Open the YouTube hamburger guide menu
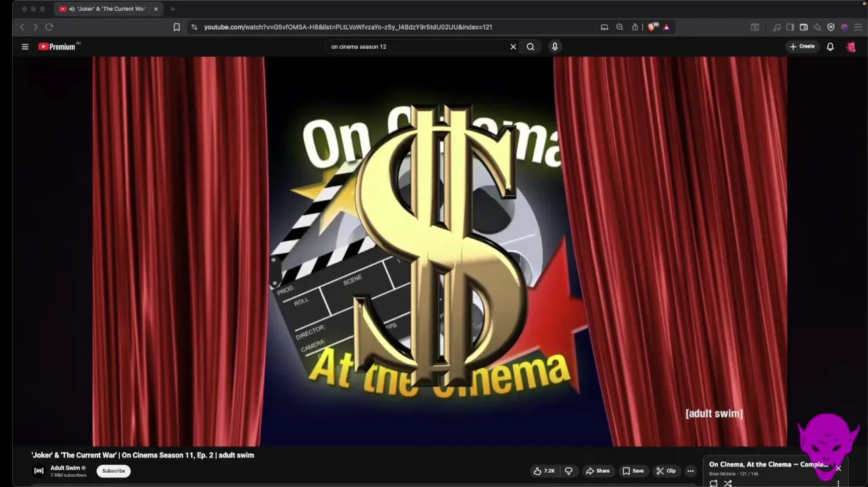868x487 pixels. (x=25, y=47)
